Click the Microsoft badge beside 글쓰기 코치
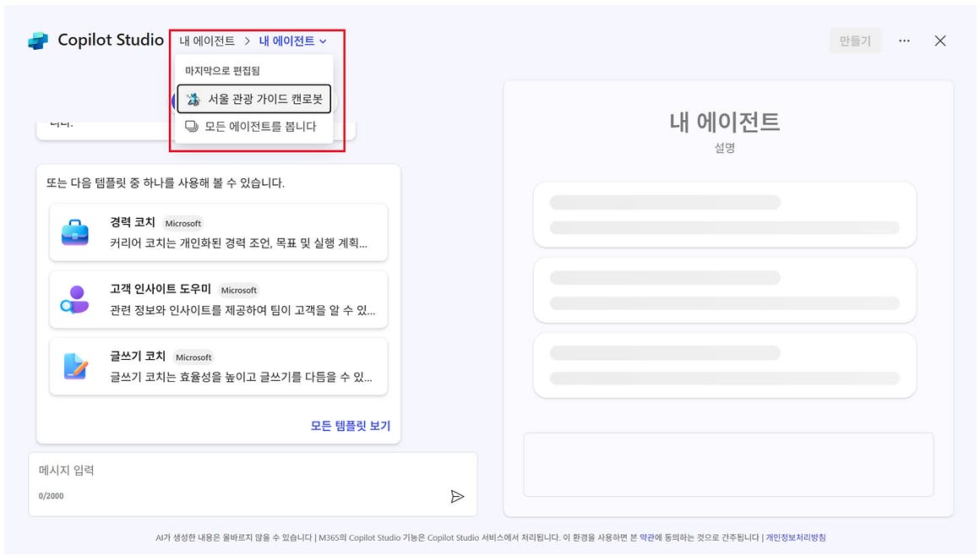Image resolution: width=980 pixels, height=556 pixels. click(x=193, y=357)
